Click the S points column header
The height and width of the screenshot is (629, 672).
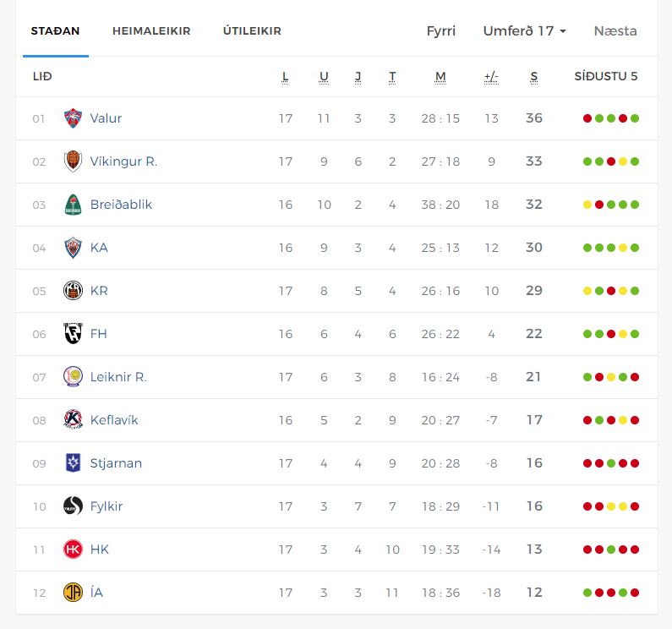[534, 77]
